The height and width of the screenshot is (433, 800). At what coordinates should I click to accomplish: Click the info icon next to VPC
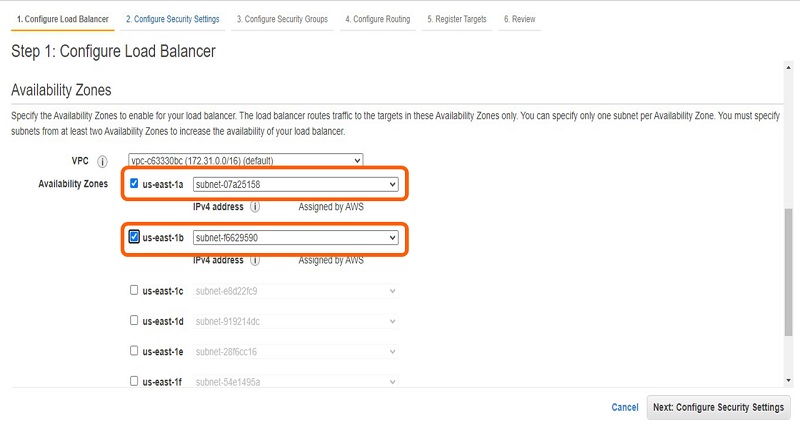coord(102,161)
